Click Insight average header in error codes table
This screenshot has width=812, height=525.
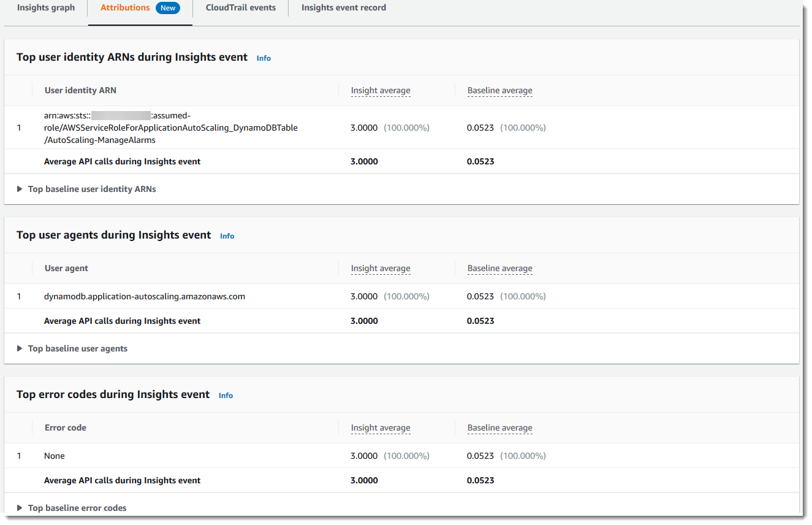[x=380, y=428]
